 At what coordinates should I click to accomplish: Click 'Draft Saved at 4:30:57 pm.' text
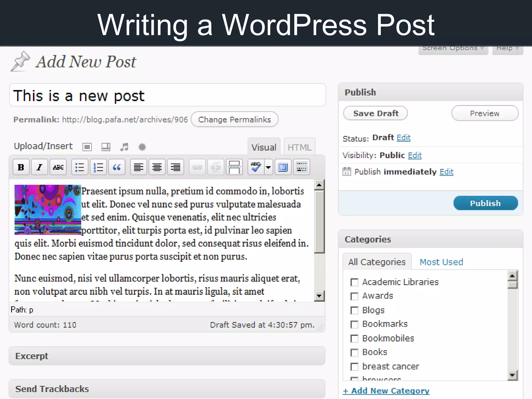point(262,325)
